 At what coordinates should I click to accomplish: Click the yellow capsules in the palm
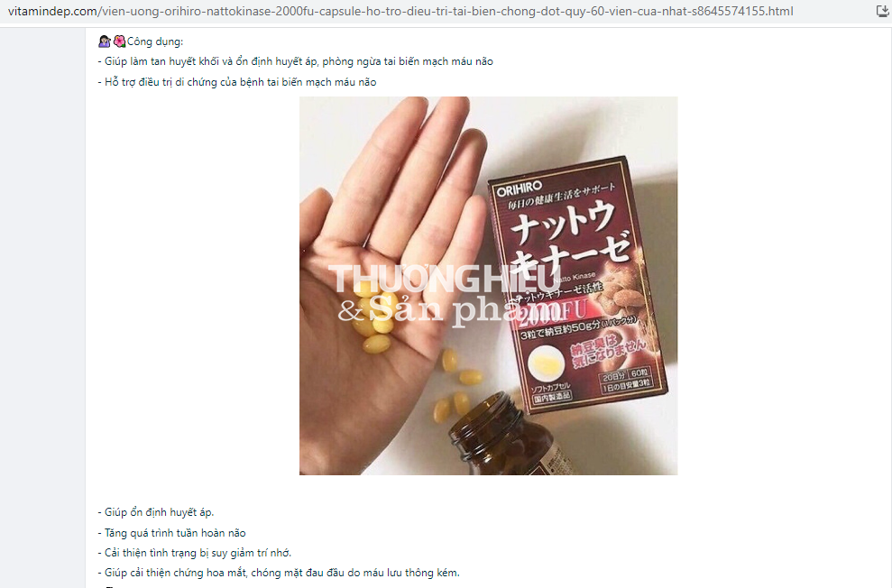tap(372, 318)
